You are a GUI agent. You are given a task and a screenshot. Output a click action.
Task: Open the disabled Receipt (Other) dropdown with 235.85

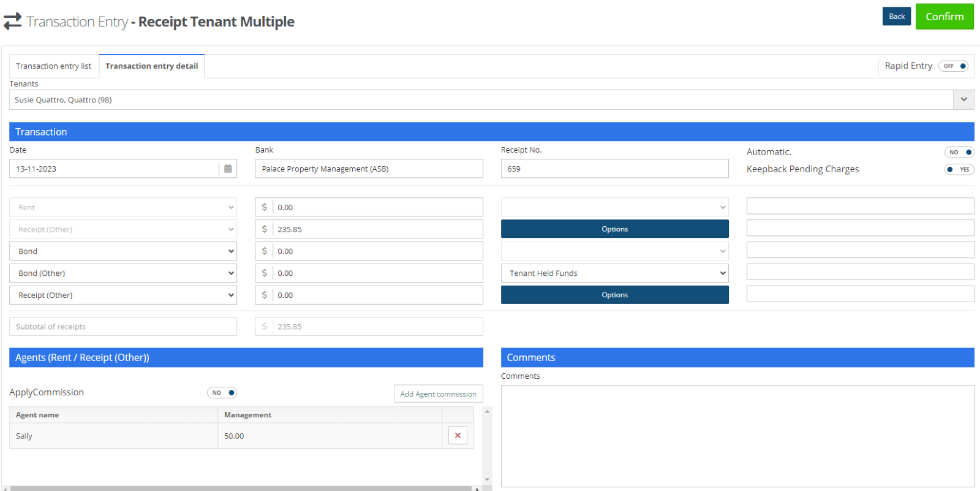coord(123,229)
